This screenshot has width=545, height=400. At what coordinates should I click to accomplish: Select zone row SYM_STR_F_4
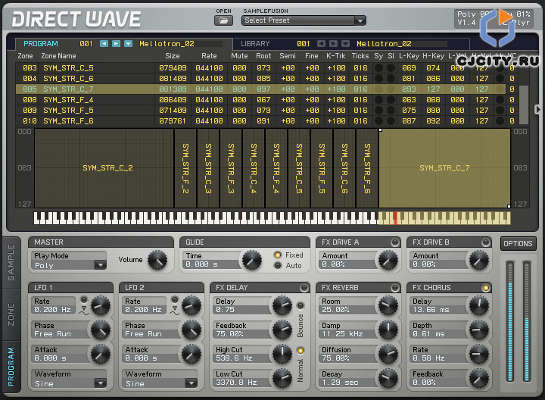[266, 100]
